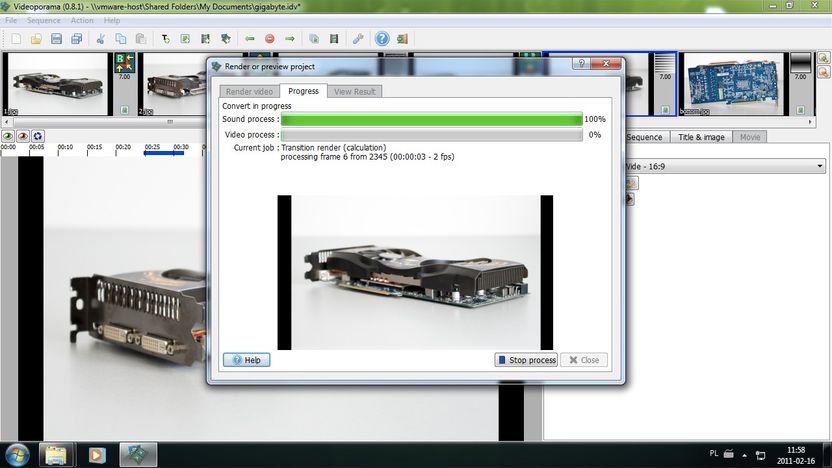832x468 pixels.
Task: Click the upper small icon button below aspect dropdown
Action: (x=630, y=184)
